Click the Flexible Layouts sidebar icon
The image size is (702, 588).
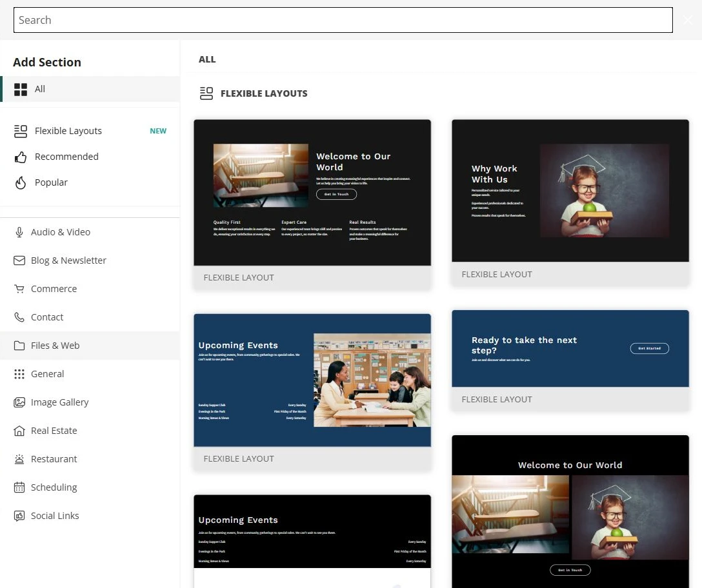[x=20, y=131]
